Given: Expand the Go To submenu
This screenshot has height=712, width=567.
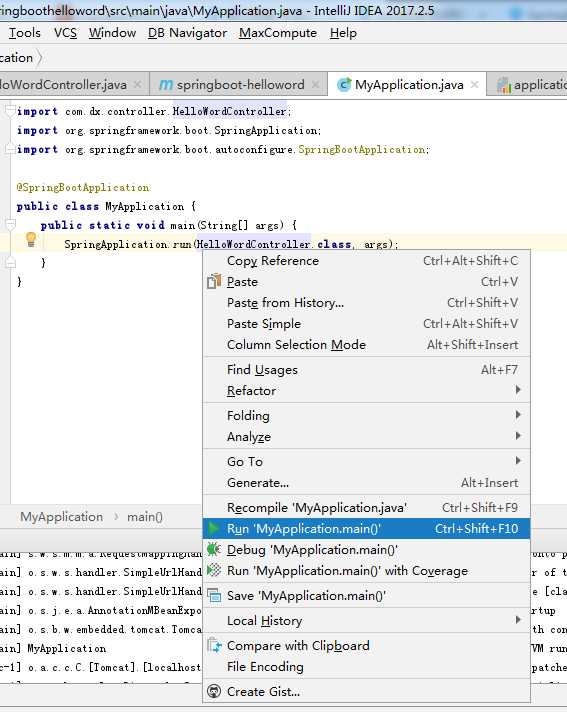Looking at the screenshot, I should pyautogui.click(x=366, y=461).
